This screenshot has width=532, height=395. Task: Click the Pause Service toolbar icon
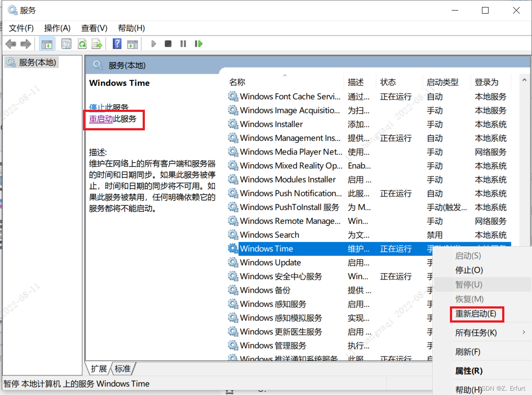tap(183, 44)
